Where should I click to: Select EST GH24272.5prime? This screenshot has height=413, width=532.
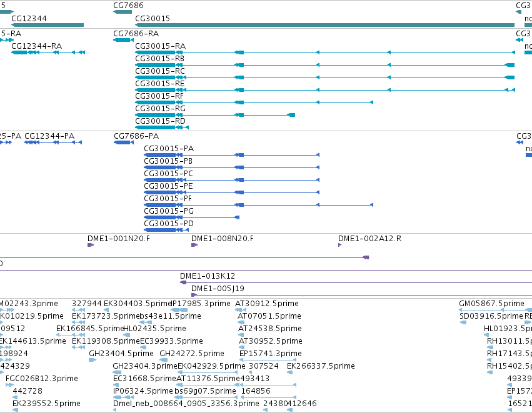point(192,354)
